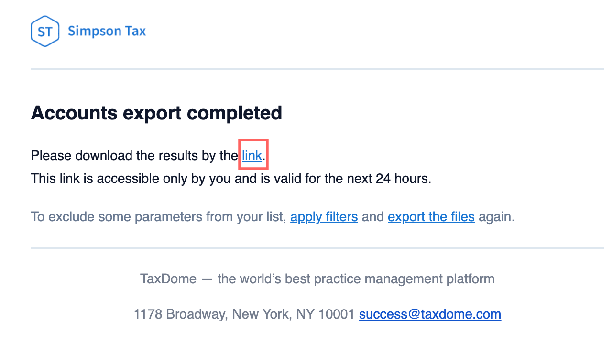This screenshot has height=364, width=613.
Task: Click the Accounts export completed heading
Action: 156,113
